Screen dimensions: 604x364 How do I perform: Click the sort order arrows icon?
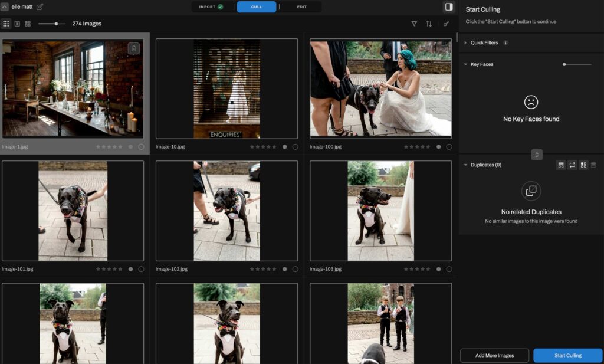(429, 24)
